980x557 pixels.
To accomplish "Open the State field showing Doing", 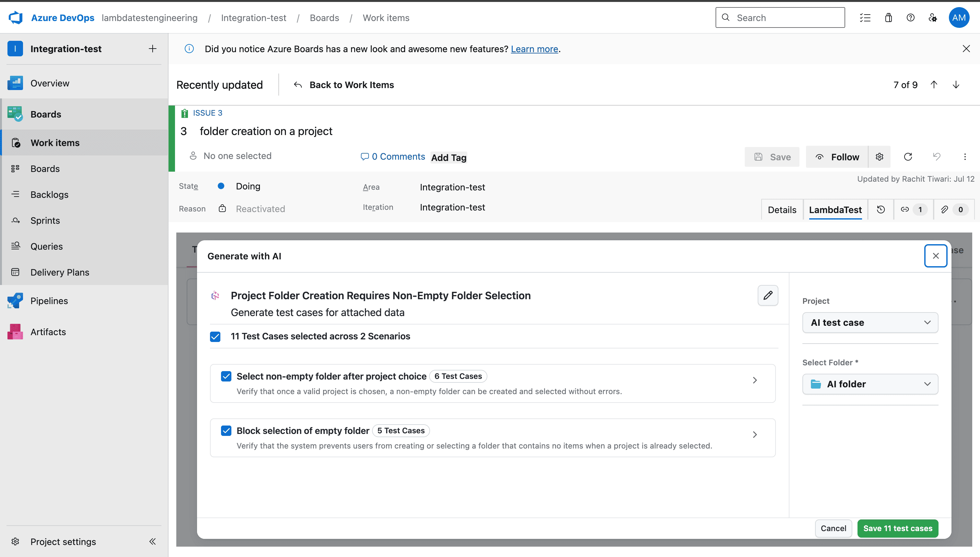I will tap(248, 186).
